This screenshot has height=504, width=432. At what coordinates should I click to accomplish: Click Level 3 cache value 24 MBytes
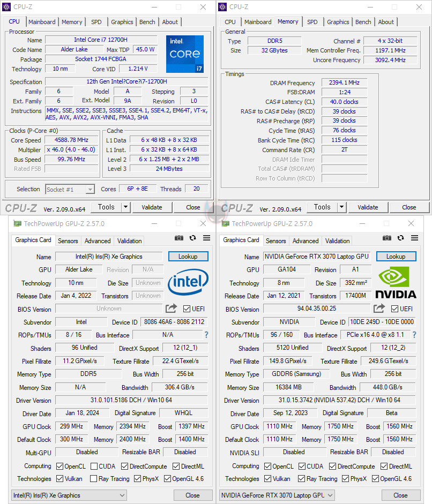(x=169, y=169)
